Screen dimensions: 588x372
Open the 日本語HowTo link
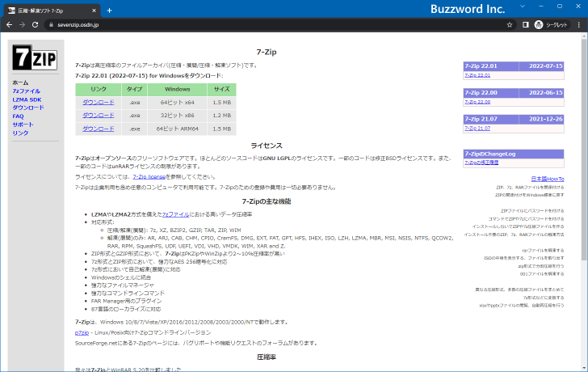click(548, 179)
